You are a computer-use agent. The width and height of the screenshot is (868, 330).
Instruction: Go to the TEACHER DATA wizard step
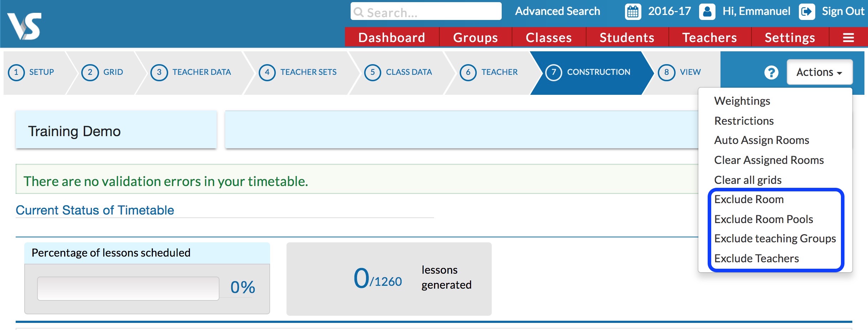point(202,72)
